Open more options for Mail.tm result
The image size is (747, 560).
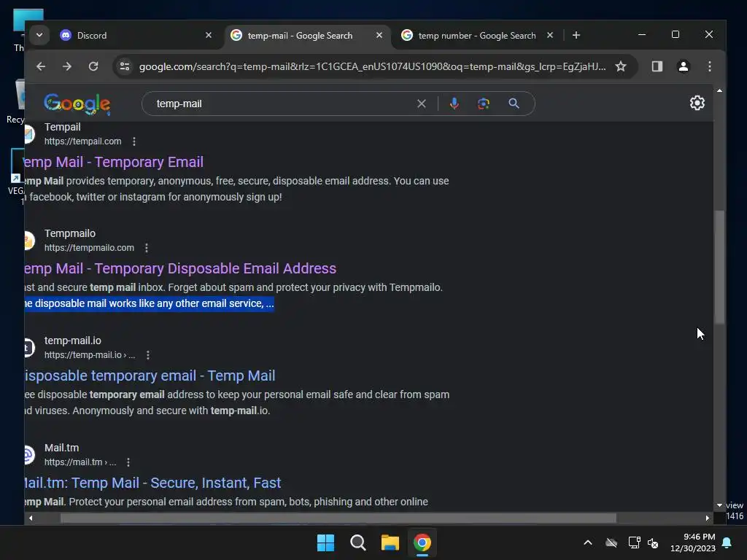tap(128, 462)
